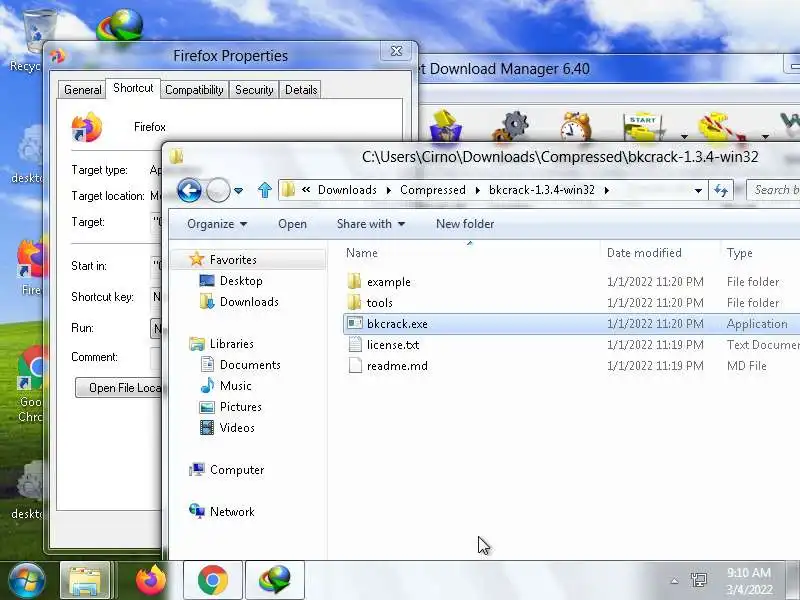The width and height of the screenshot is (800, 600).
Task: Open the Stop Queue dropdown arrow
Action: [x=765, y=137]
